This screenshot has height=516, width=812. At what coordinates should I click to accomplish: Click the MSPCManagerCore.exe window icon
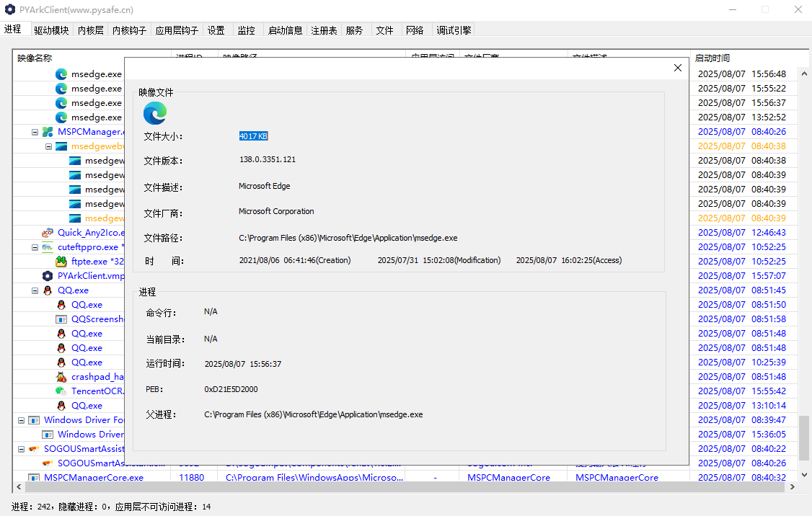pos(34,478)
